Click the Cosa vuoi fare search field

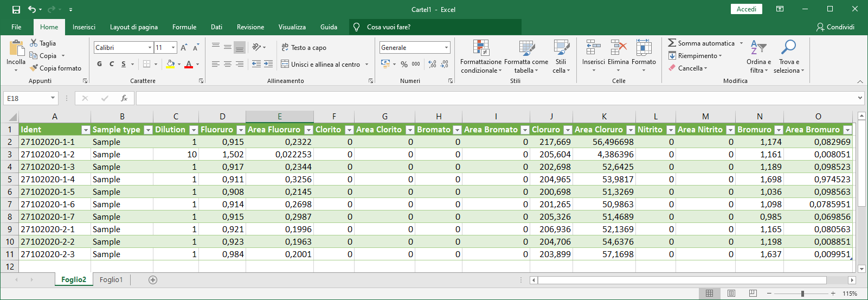click(435, 27)
